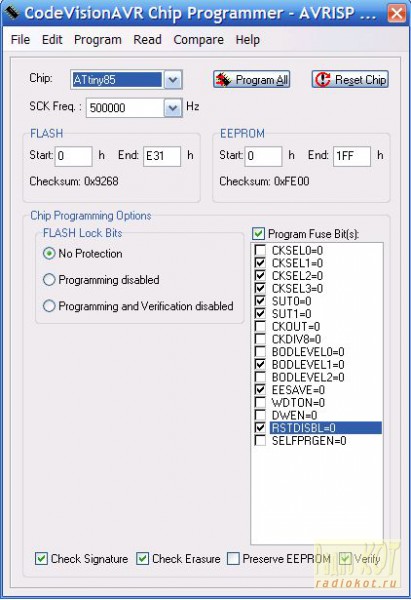
Task: Toggle the Verify checkbox
Action: coord(345,559)
